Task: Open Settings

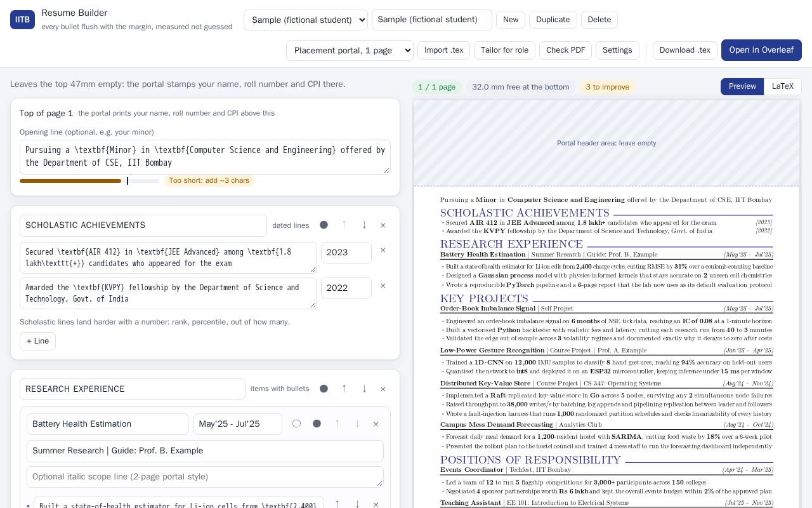Action: 617,50
